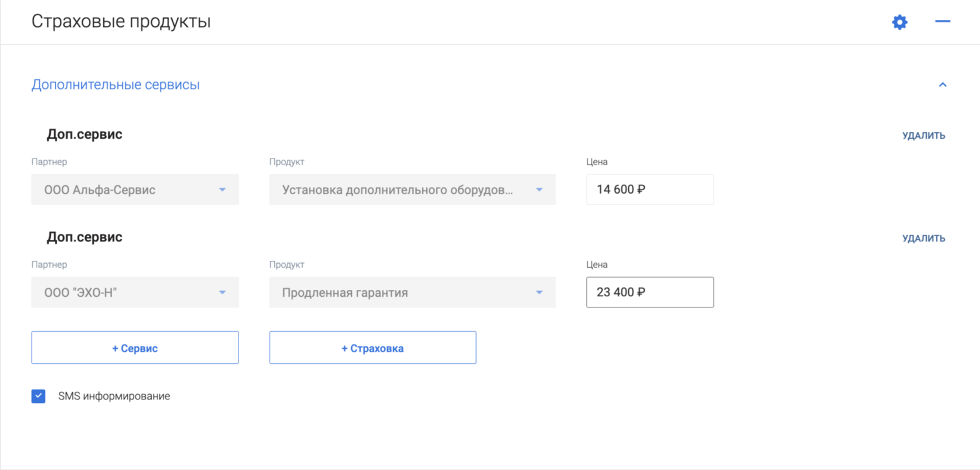Viewport: 980px width, 470px height.
Task: Click the Продукт label above Продленная гарантия
Action: (x=286, y=265)
